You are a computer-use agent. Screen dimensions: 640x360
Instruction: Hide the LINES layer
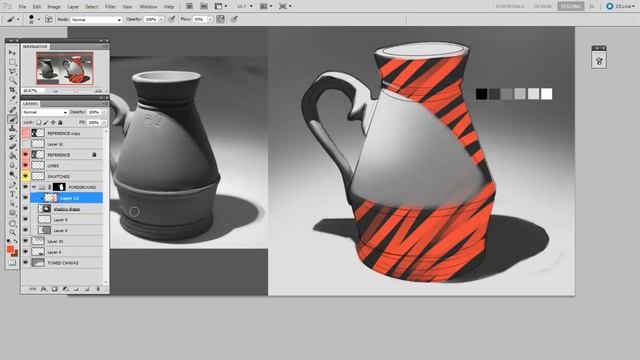pyautogui.click(x=26, y=166)
